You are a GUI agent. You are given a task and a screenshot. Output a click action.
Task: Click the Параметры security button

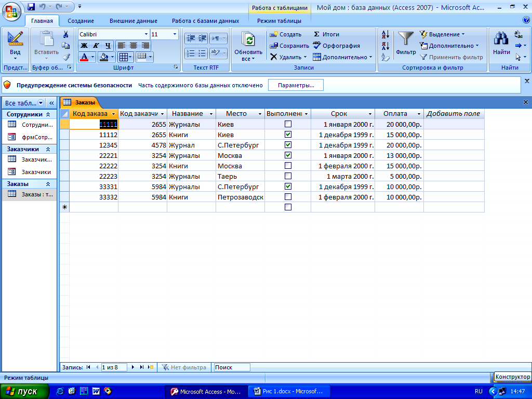(x=295, y=85)
